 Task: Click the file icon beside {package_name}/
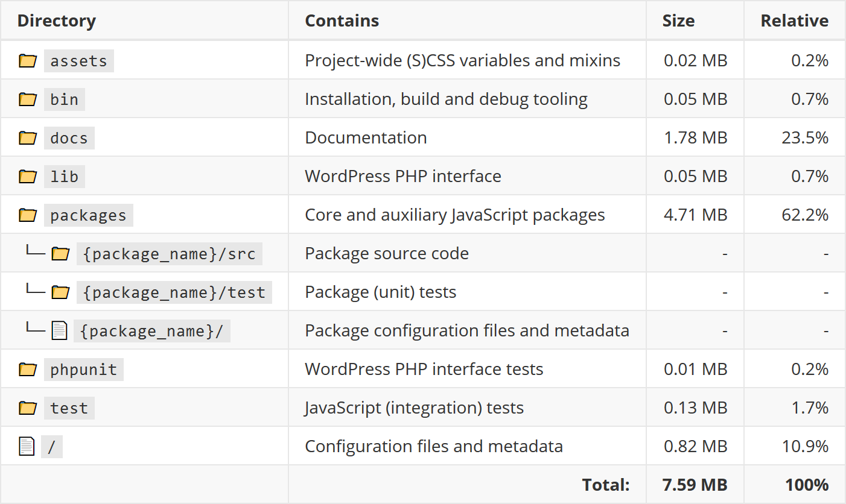pyautogui.click(x=59, y=330)
